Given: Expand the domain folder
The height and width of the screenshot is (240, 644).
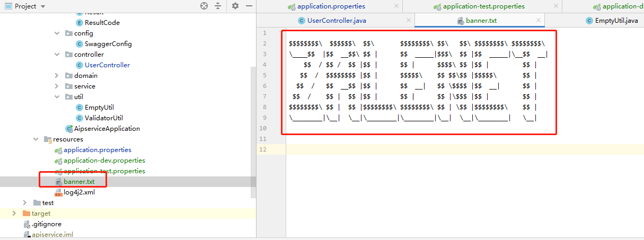Looking at the screenshot, I should 57,76.
